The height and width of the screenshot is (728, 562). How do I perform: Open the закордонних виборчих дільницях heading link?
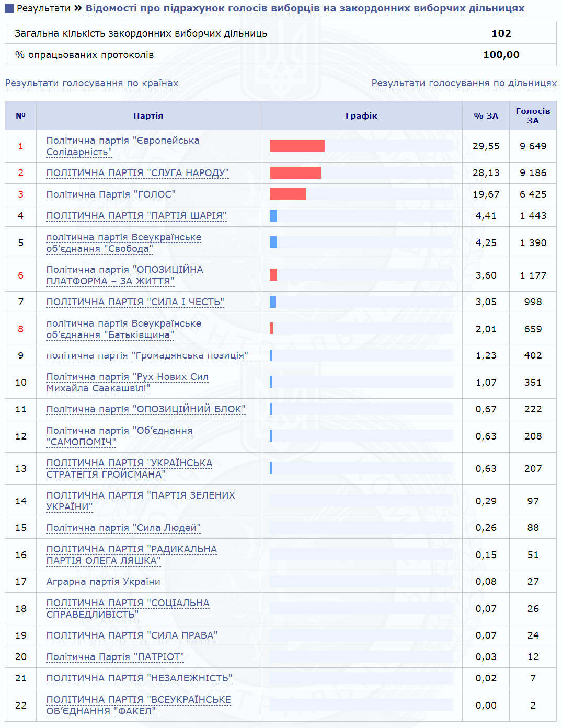tap(305, 8)
